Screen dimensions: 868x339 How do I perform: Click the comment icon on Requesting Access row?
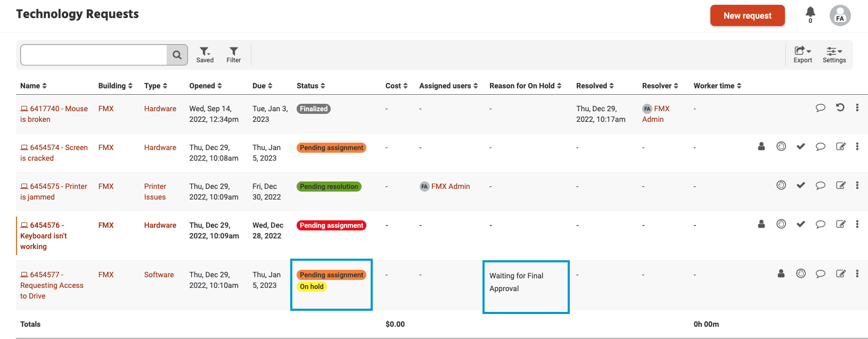tap(821, 274)
